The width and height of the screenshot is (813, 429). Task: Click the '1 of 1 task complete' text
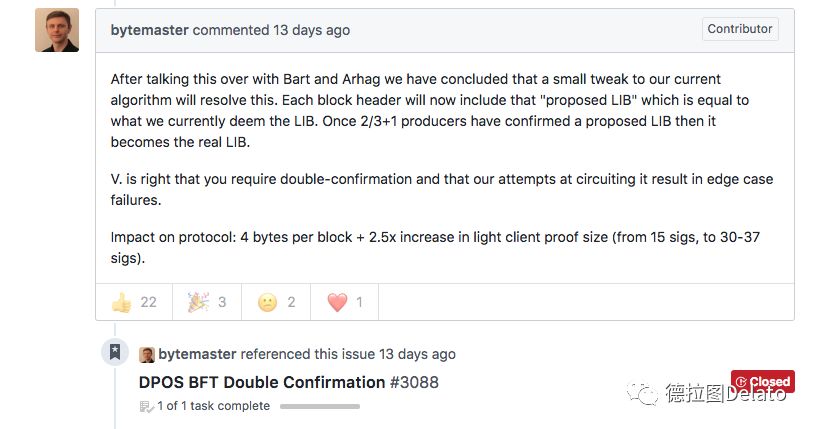click(214, 406)
